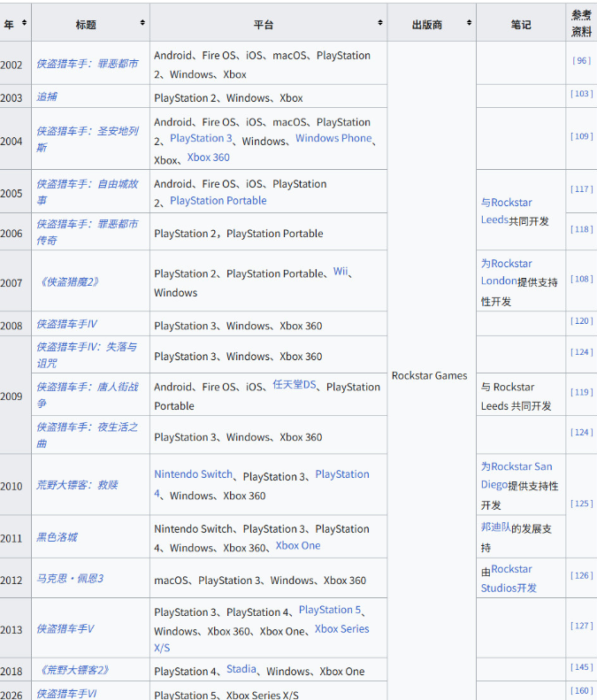
Task: Jump to reference [145]
Action: [x=581, y=667]
